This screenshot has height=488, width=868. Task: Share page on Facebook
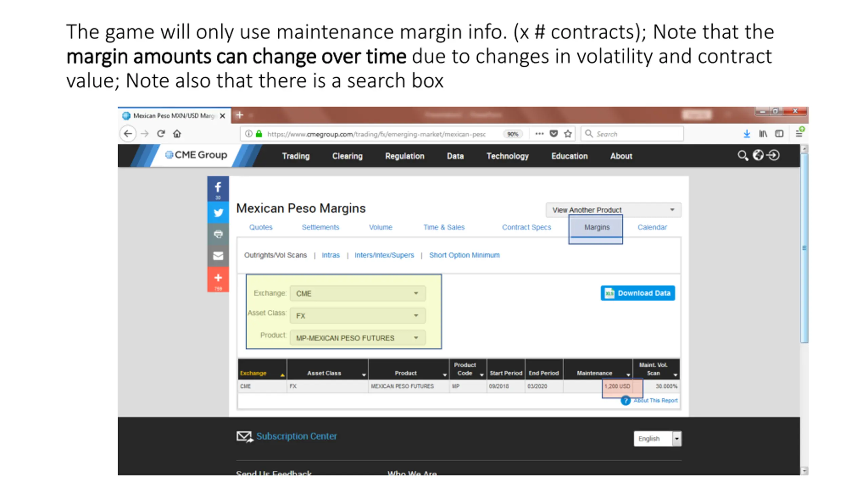click(218, 189)
